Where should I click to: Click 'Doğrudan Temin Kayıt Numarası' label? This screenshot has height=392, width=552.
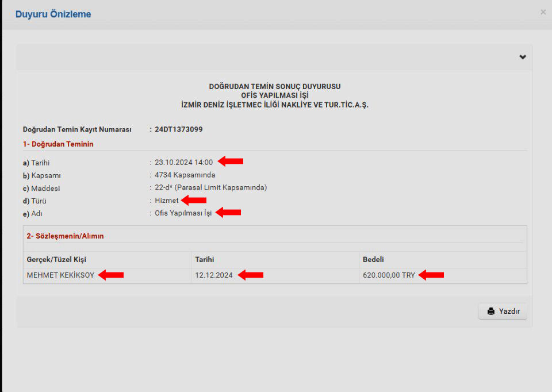[77, 129]
